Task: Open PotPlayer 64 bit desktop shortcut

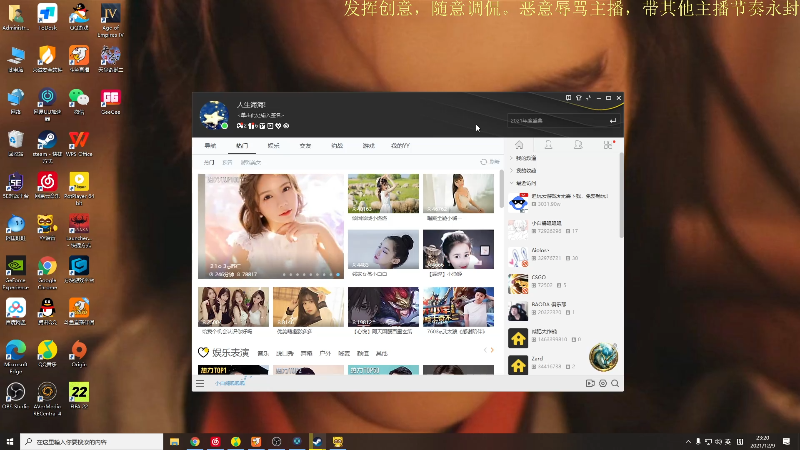Action: (79, 188)
